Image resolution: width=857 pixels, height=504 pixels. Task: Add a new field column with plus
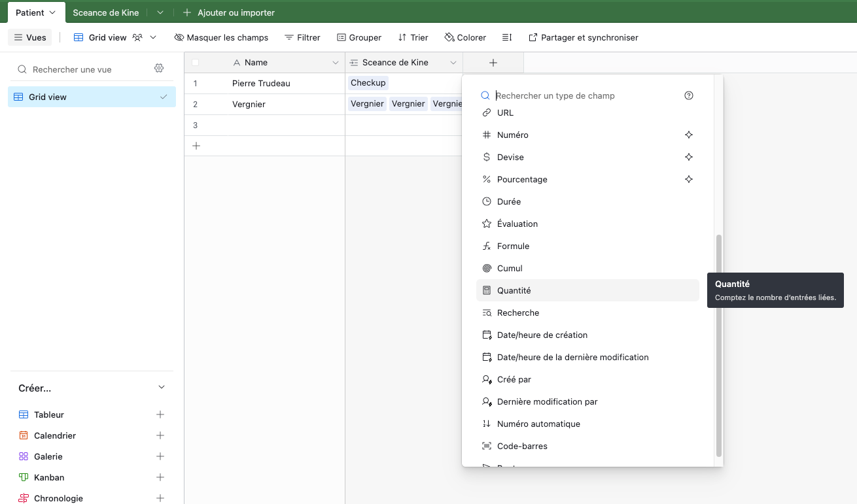493,63
